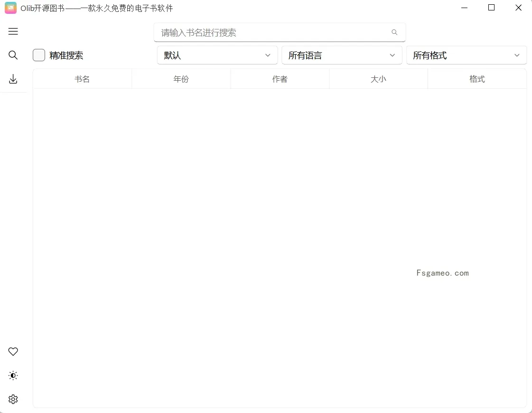This screenshot has width=532, height=413.
Task: Click the 作者 column header
Action: 280,79
